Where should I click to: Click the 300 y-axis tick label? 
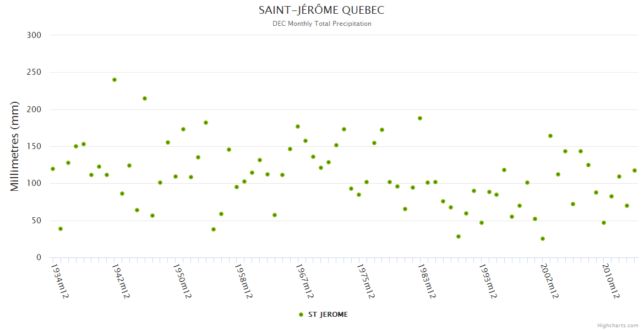pos(34,35)
